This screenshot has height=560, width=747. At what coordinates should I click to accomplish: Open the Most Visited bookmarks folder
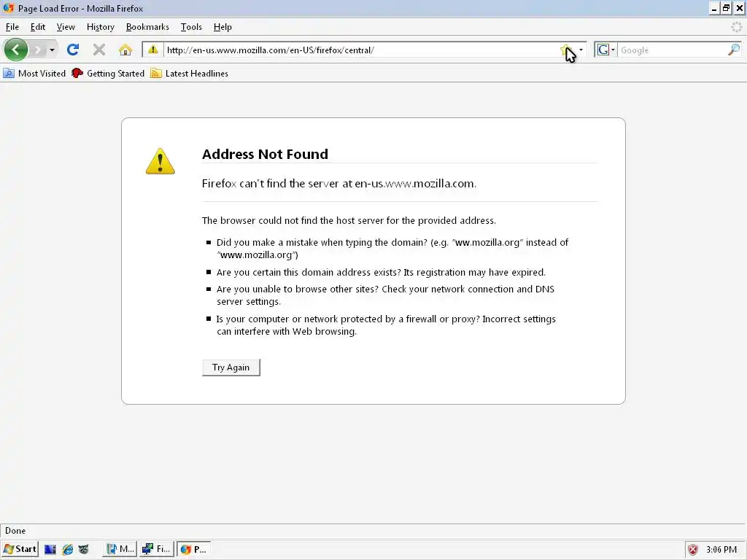point(34,74)
